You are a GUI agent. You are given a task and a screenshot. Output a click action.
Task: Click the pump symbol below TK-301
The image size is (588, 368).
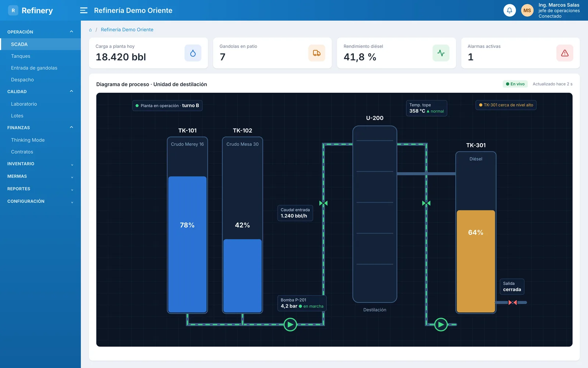coord(441,325)
